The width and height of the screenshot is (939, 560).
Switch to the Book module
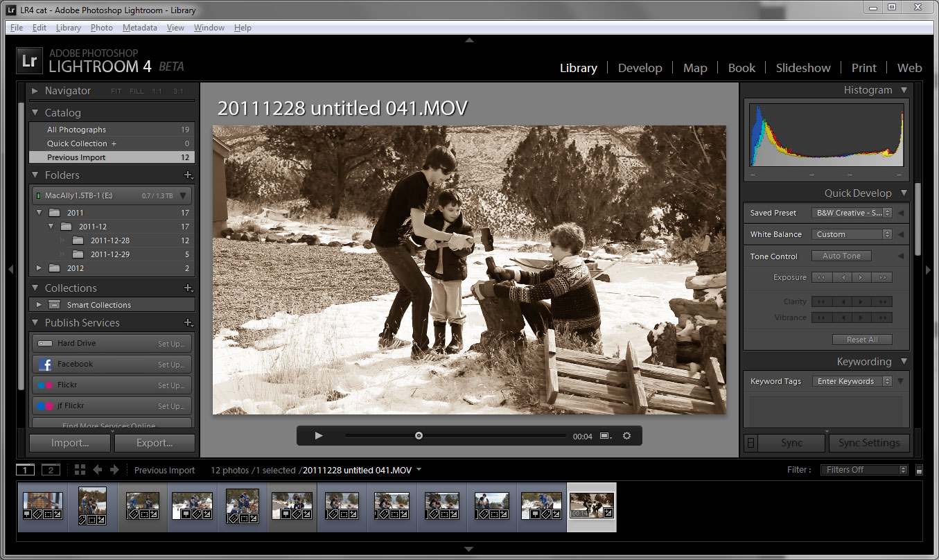coord(741,68)
